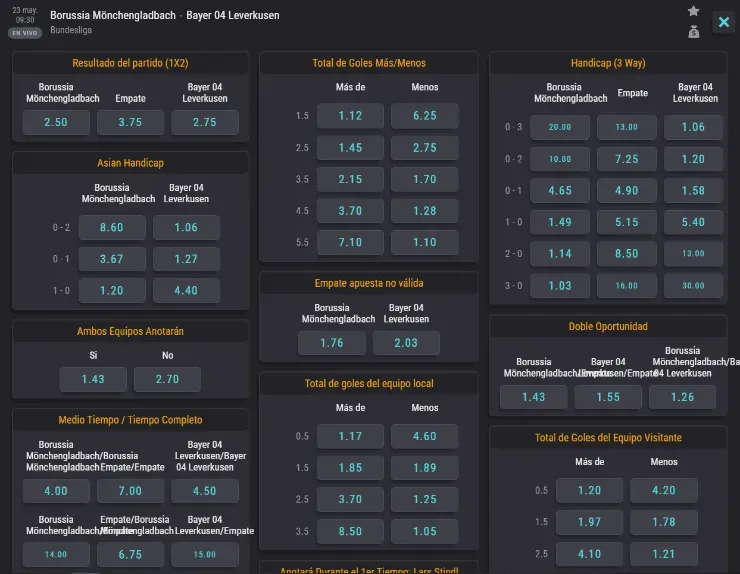
Task: Pick local team Más de 0.5 odds 1.17
Action: (350, 436)
